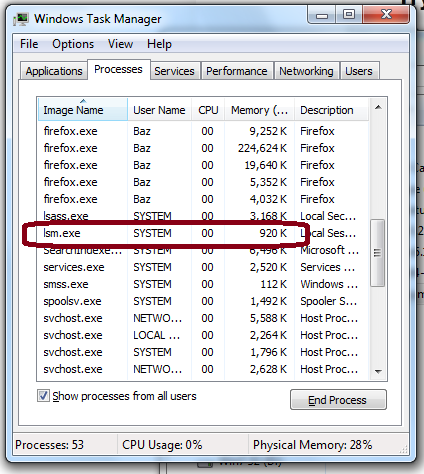
Task: Click CPU Usage: 0% status entry
Action: (162, 445)
